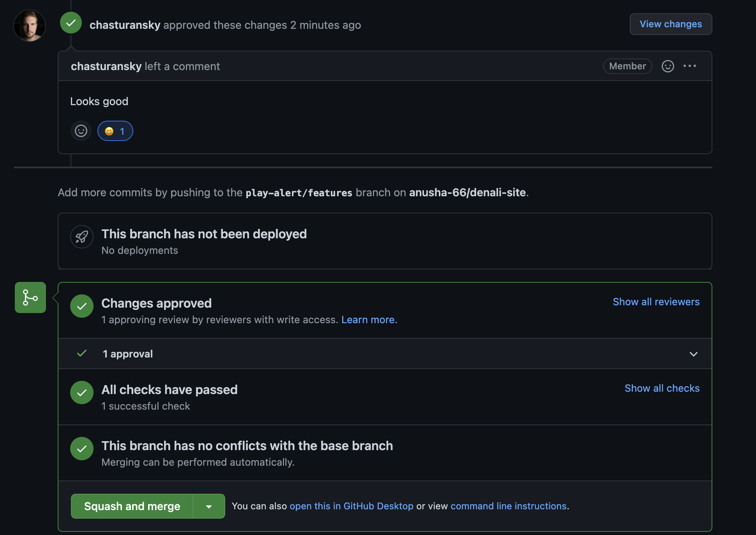Click the check icon on the no conflicts row
Viewport: 756px width, 535px height.
click(x=81, y=449)
